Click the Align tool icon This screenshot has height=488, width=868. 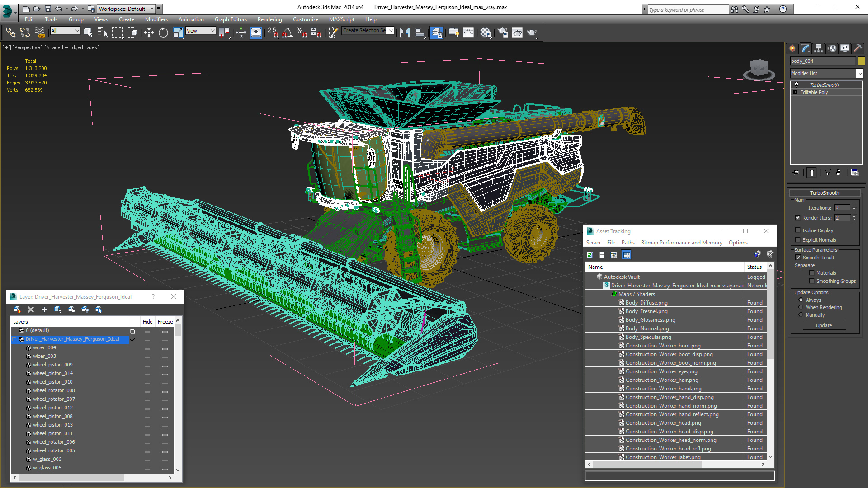(x=420, y=32)
